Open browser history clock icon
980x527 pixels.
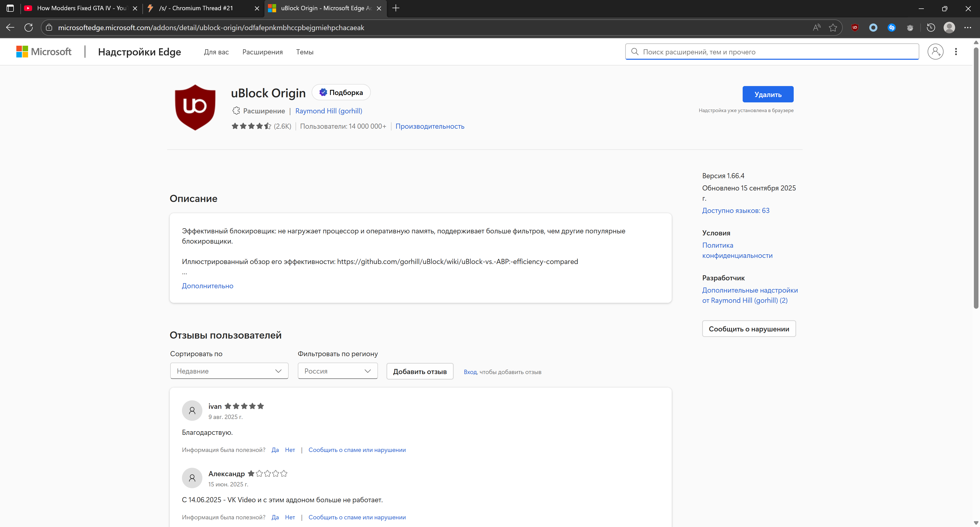[x=930, y=27]
